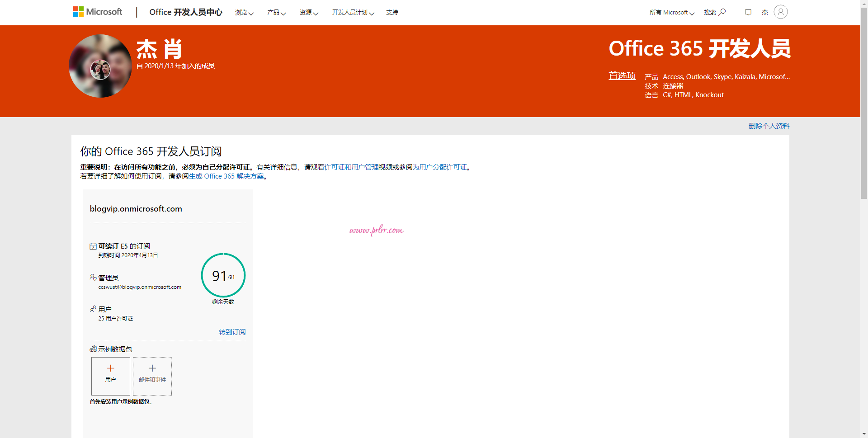Click the feedback chat bubble icon
The width and height of the screenshot is (868, 438).
click(749, 12)
